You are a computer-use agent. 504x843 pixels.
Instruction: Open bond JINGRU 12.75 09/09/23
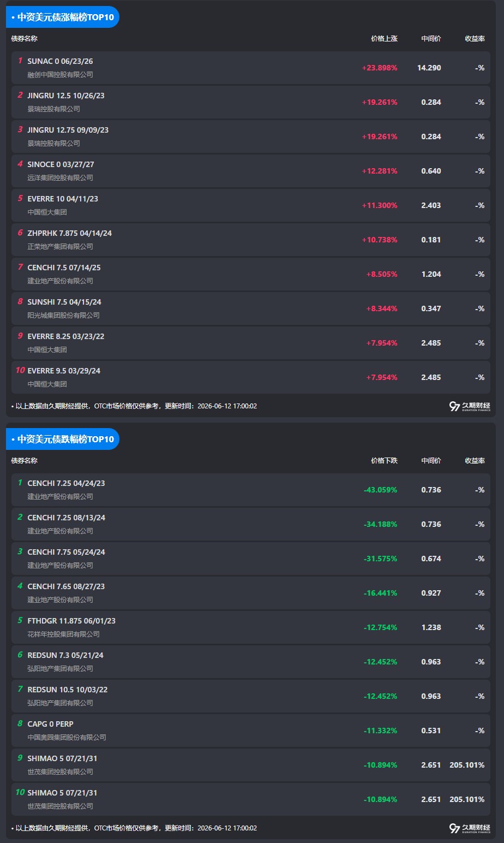[68, 130]
